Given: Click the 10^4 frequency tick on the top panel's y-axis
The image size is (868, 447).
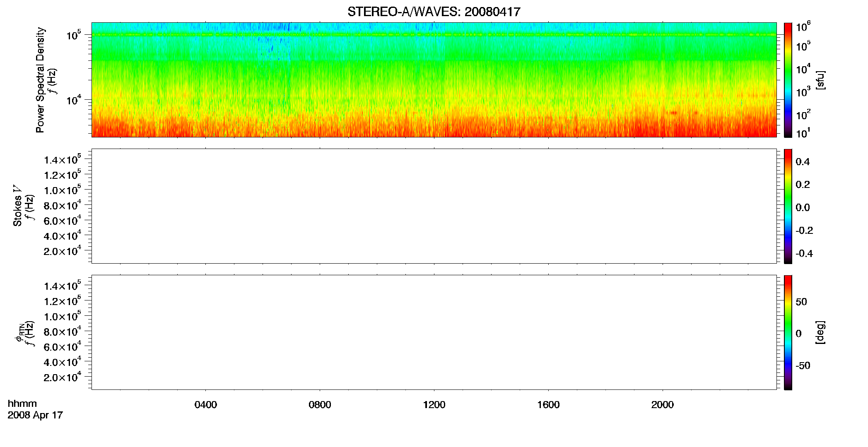Looking at the screenshot, I should pyautogui.click(x=73, y=100).
